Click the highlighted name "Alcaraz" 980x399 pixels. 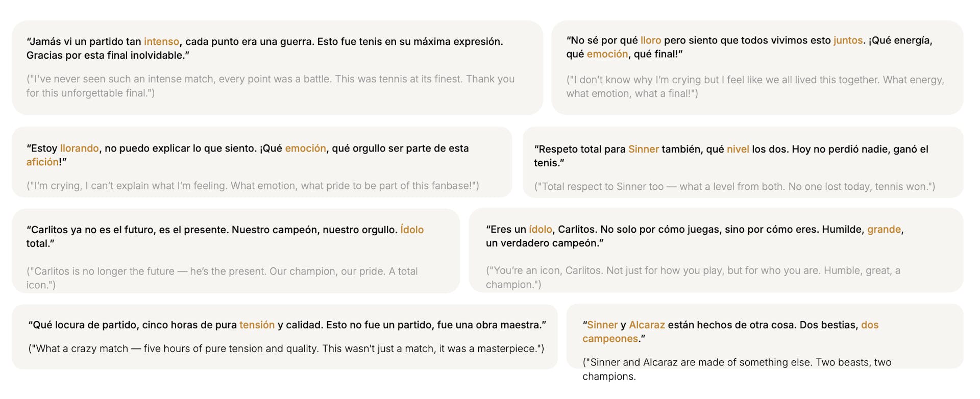[x=647, y=325]
